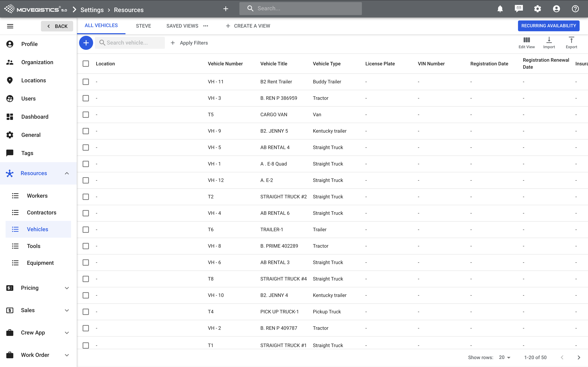Viewport: 588px width, 367px height.
Task: Click the saved views three-dot options icon
Action: tap(206, 26)
